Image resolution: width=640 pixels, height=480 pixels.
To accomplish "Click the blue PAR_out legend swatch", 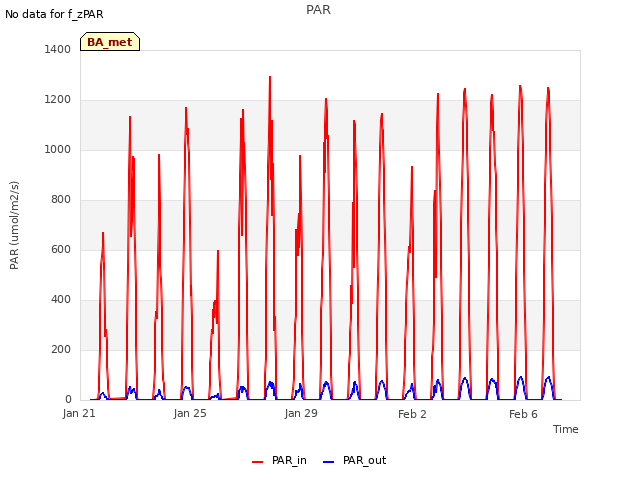I will 329,462.
